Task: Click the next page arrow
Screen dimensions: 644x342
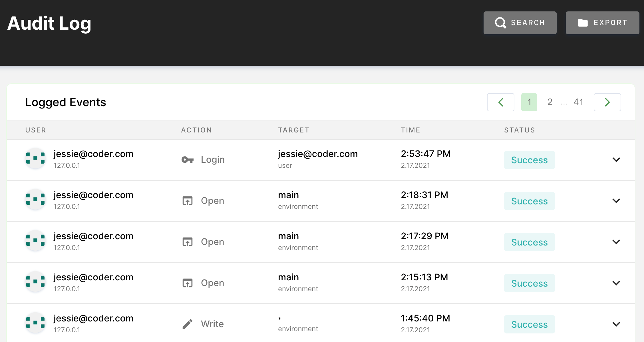Action: click(607, 102)
